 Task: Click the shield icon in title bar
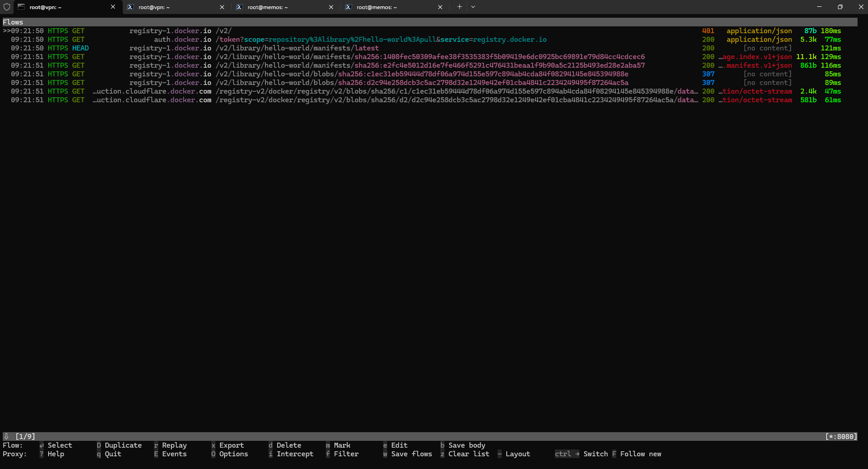(x=7, y=7)
